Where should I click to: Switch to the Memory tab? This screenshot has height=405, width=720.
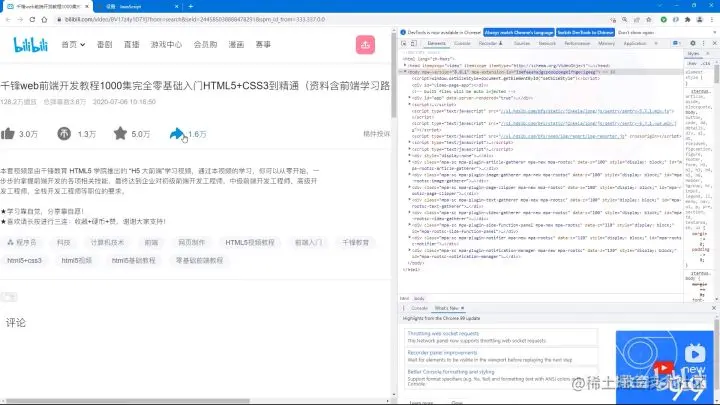(x=606, y=43)
